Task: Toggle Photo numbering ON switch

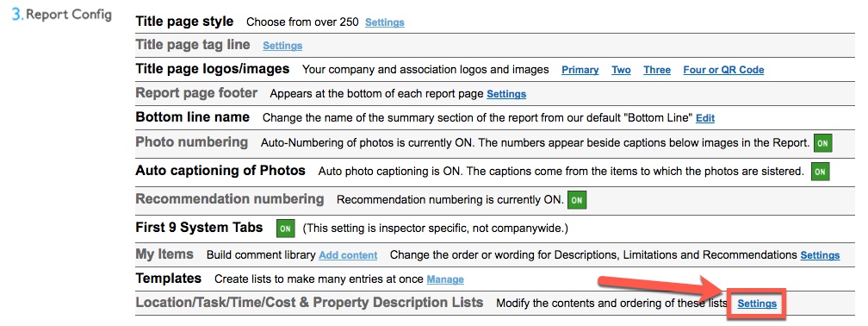Action: (822, 143)
